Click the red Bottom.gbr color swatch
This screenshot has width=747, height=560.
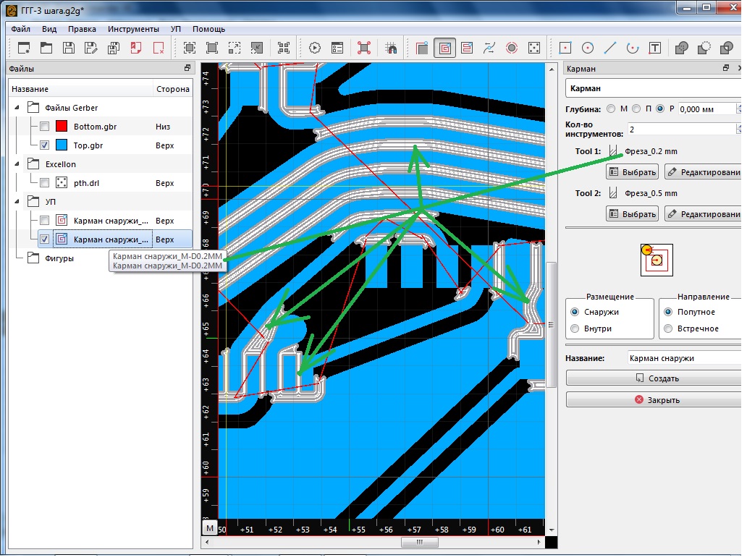(x=62, y=127)
